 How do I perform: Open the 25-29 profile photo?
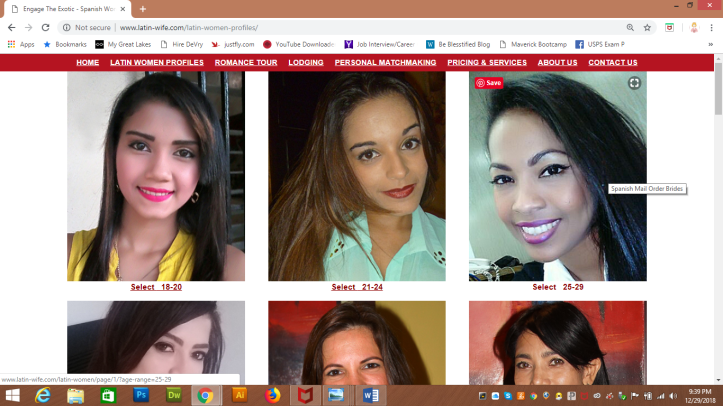pyautogui.click(x=558, y=176)
